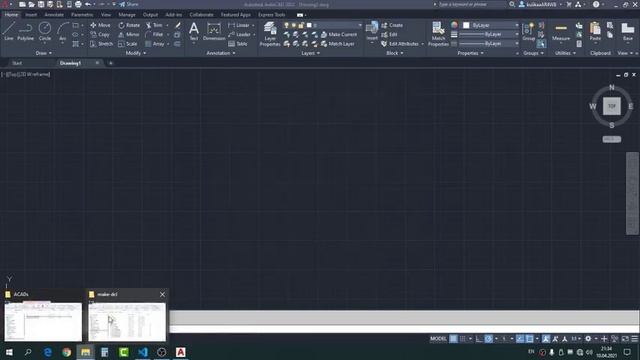This screenshot has height=360, width=640.
Task: Click the TOP face of ViewCube
Action: [x=611, y=106]
